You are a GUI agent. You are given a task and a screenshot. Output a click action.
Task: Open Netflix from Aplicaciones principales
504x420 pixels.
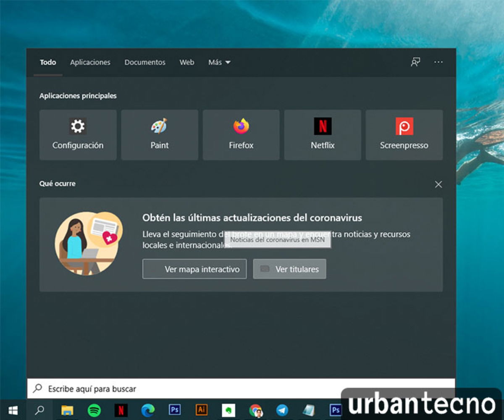[322, 134]
